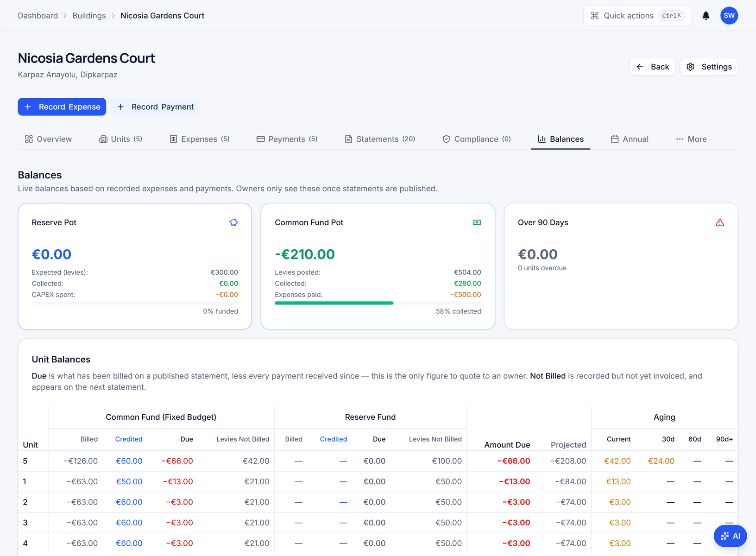Expand the More tab menu
The height and width of the screenshot is (556, 756).
click(x=691, y=139)
